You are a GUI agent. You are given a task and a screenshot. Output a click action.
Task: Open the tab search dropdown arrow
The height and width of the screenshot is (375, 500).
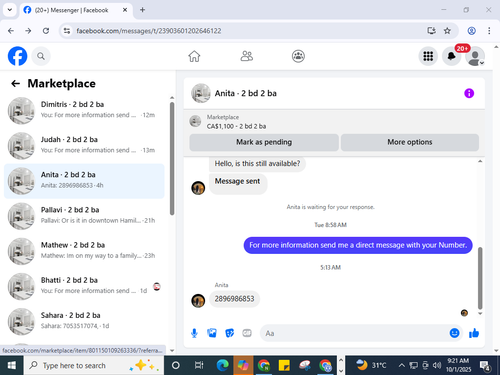point(10,10)
